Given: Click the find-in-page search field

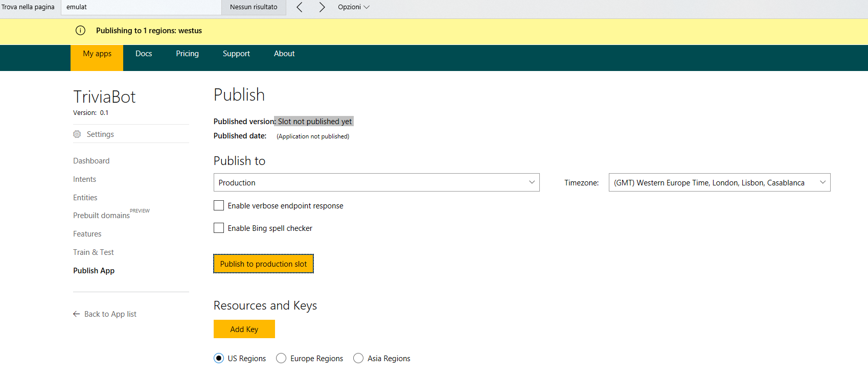Looking at the screenshot, I should (141, 7).
